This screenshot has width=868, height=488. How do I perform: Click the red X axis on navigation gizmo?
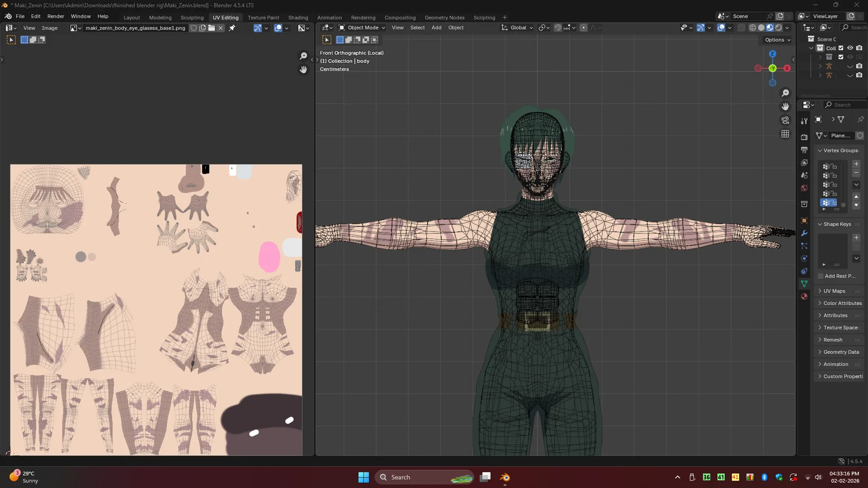787,68
